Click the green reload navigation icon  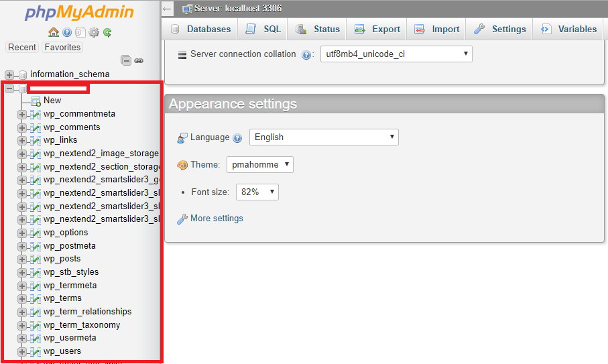click(x=107, y=32)
